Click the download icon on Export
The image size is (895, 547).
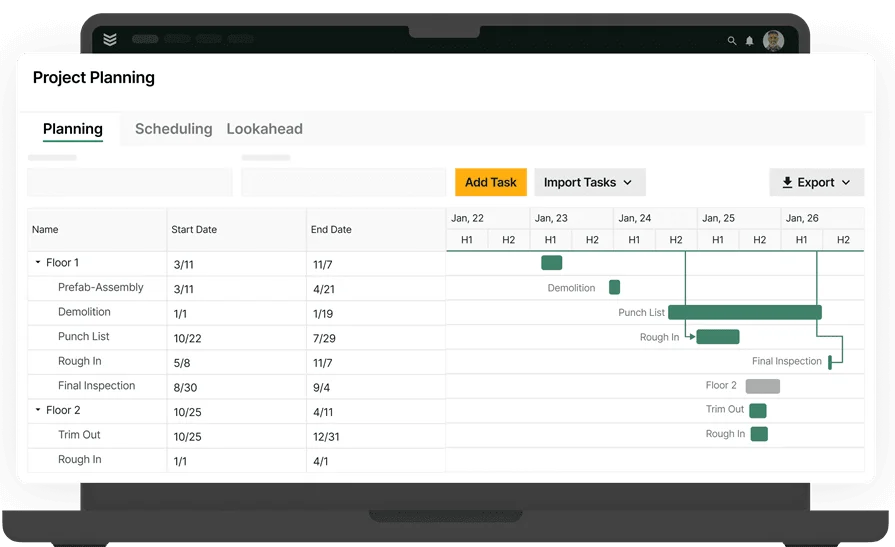pos(787,183)
